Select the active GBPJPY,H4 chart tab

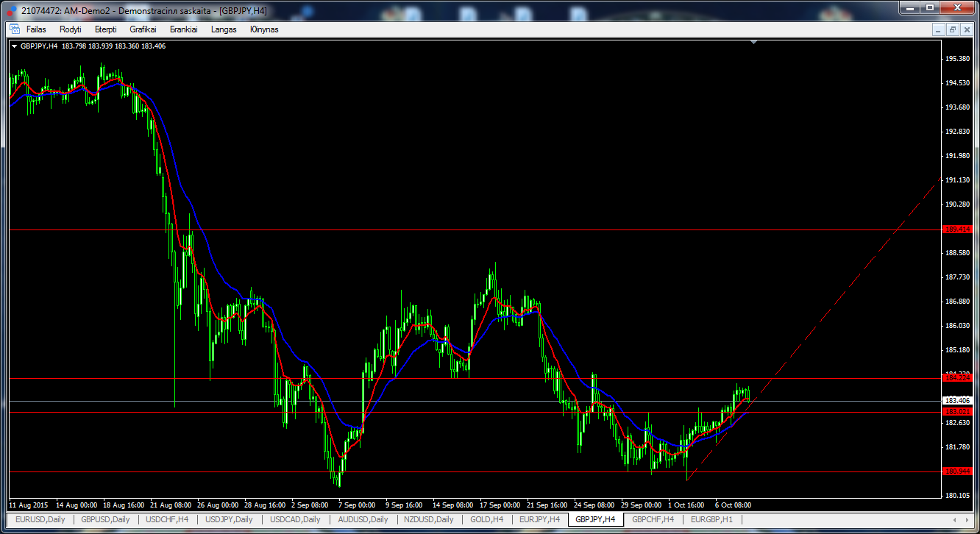pos(595,519)
